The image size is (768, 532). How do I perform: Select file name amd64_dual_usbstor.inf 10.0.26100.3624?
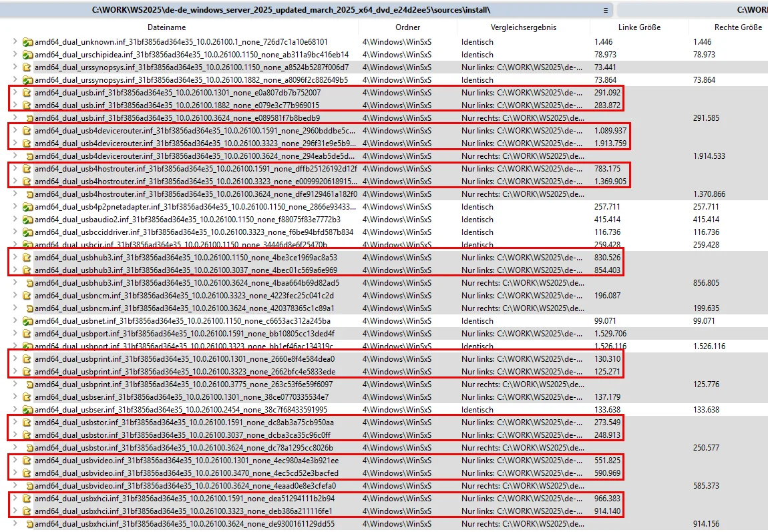pyautogui.click(x=184, y=448)
